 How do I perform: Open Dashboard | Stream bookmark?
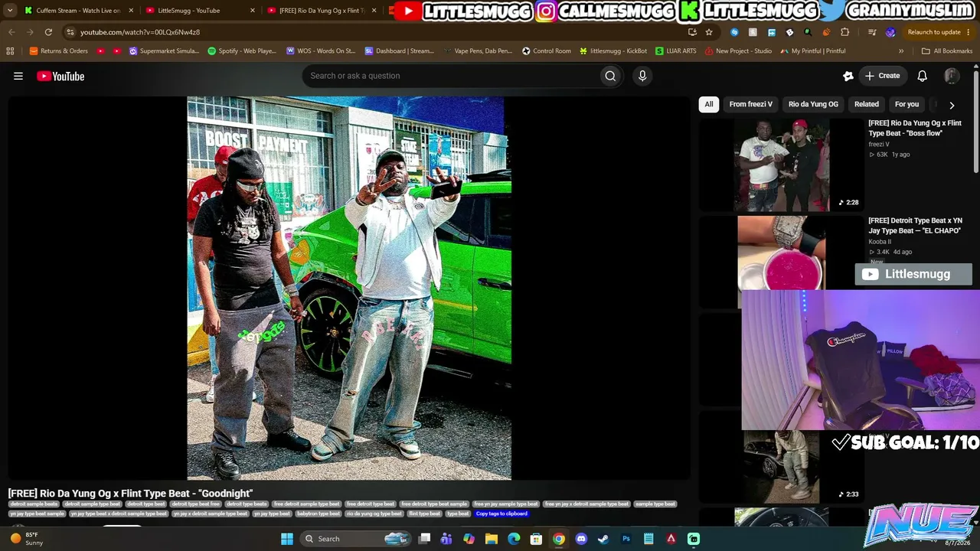pyautogui.click(x=400, y=51)
